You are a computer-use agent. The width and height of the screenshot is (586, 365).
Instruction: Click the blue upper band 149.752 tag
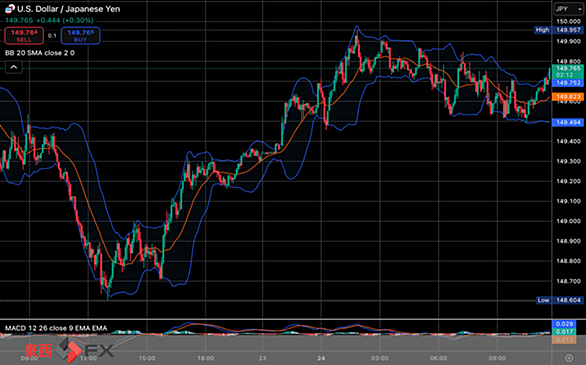567,83
